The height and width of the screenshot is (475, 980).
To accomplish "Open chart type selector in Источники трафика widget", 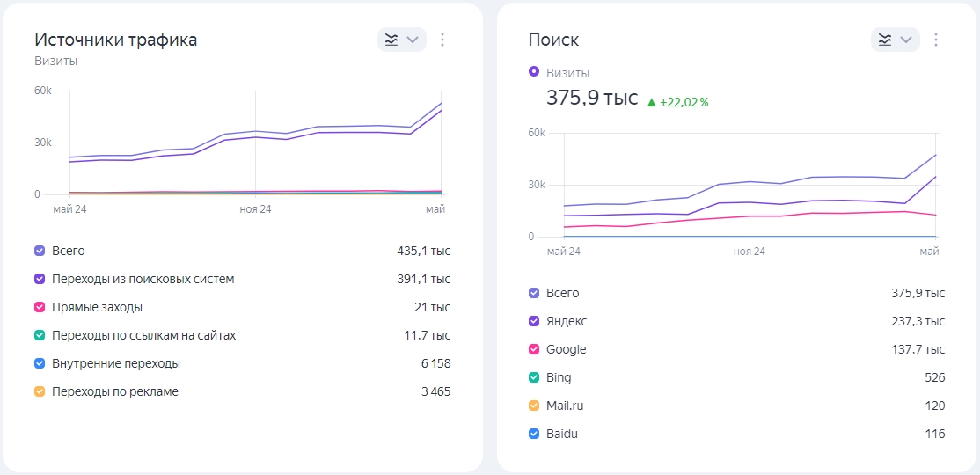I will click(402, 40).
